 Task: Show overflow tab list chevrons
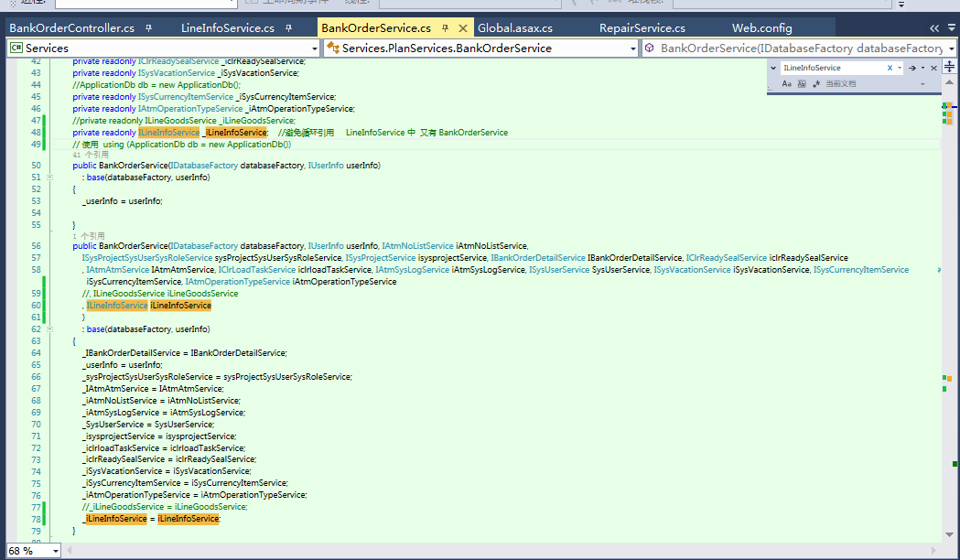click(934, 28)
